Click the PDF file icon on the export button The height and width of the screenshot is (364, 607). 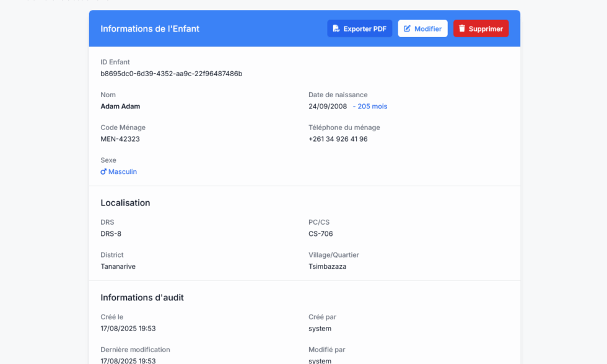[x=336, y=28]
